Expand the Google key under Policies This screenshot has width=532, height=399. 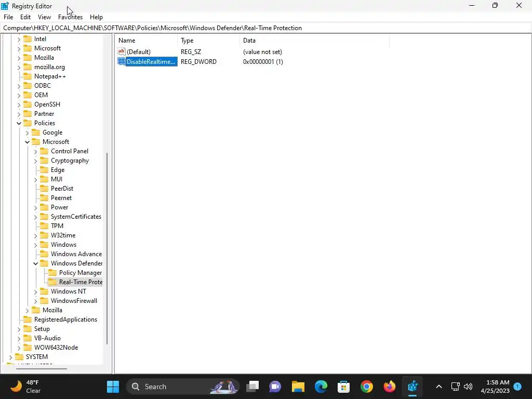pos(27,132)
